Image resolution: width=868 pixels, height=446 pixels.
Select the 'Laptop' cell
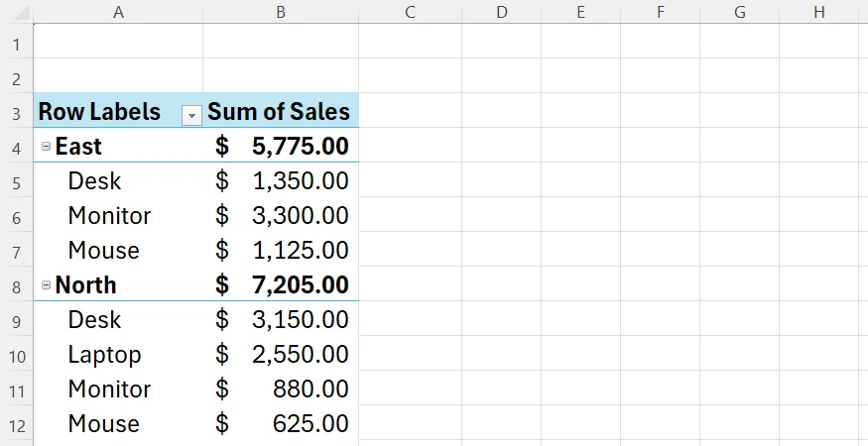(118, 354)
